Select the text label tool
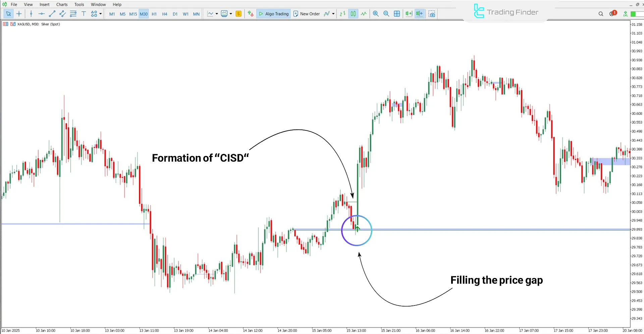 (84, 14)
